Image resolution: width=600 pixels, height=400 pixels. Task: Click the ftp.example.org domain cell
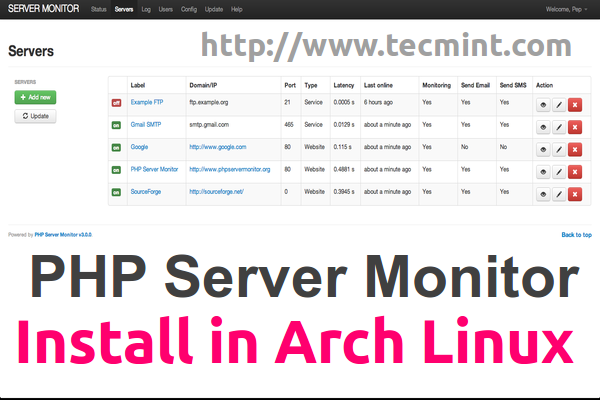[x=209, y=102]
